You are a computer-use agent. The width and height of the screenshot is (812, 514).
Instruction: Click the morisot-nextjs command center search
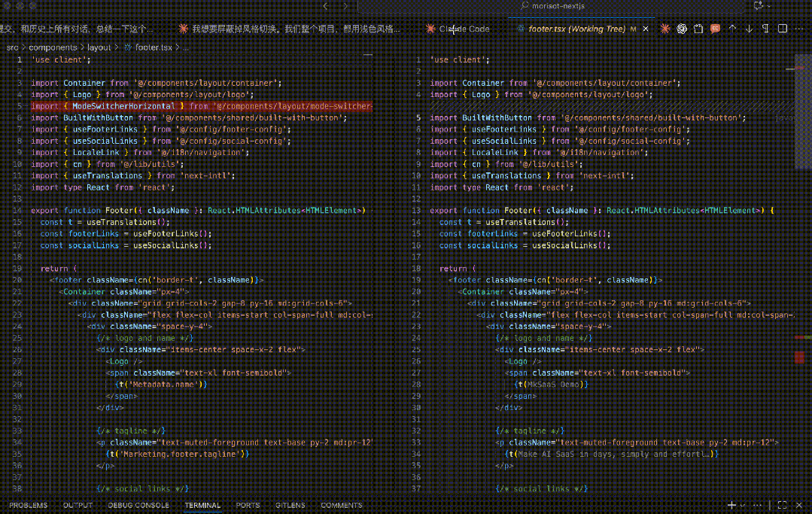tap(552, 6)
